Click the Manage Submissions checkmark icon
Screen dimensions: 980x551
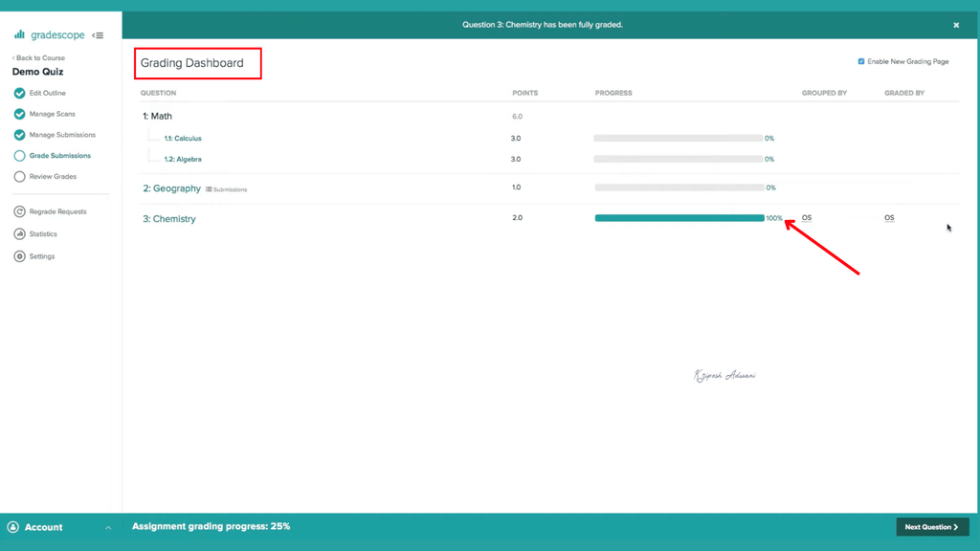[x=19, y=135]
